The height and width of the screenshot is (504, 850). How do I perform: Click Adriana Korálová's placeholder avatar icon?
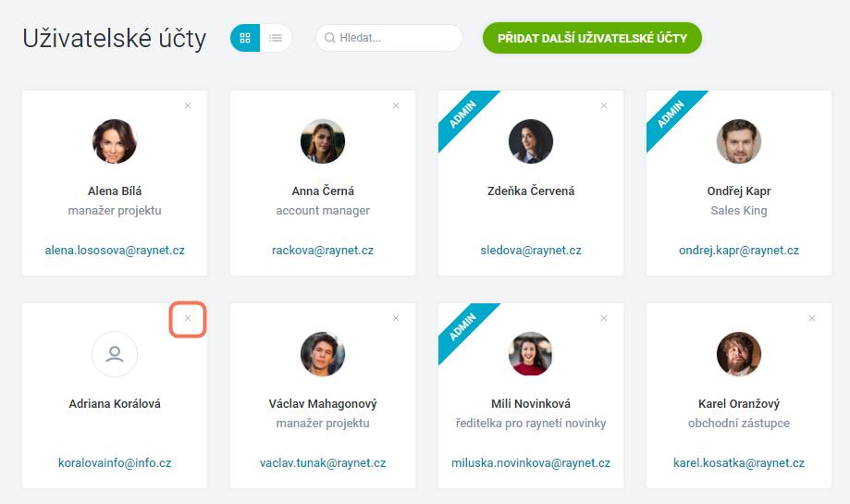pos(115,354)
